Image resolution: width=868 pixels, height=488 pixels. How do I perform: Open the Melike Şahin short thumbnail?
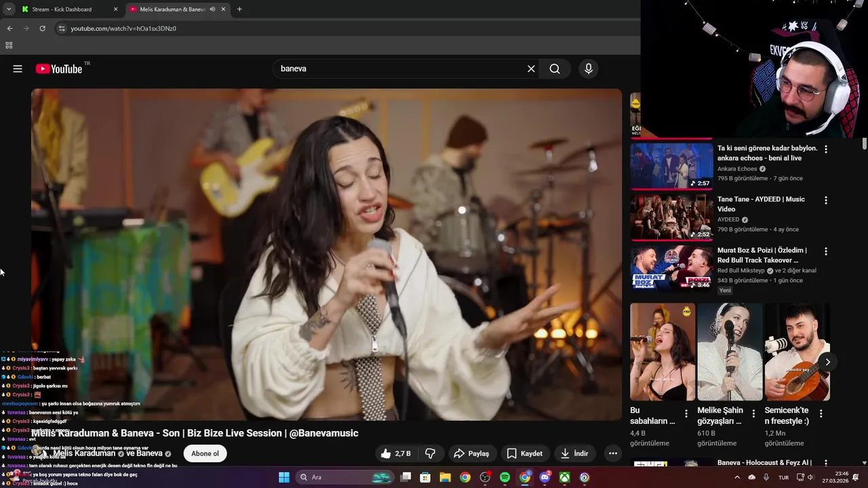click(x=730, y=352)
